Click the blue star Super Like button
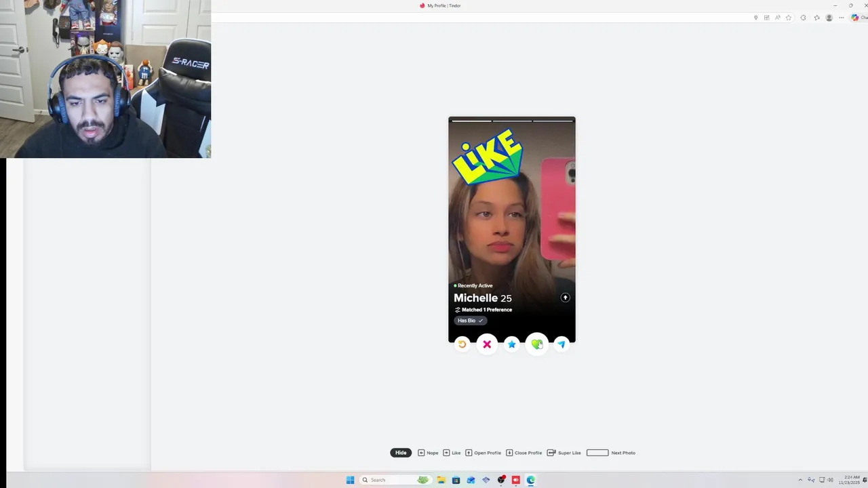The image size is (868, 488). 512,344
